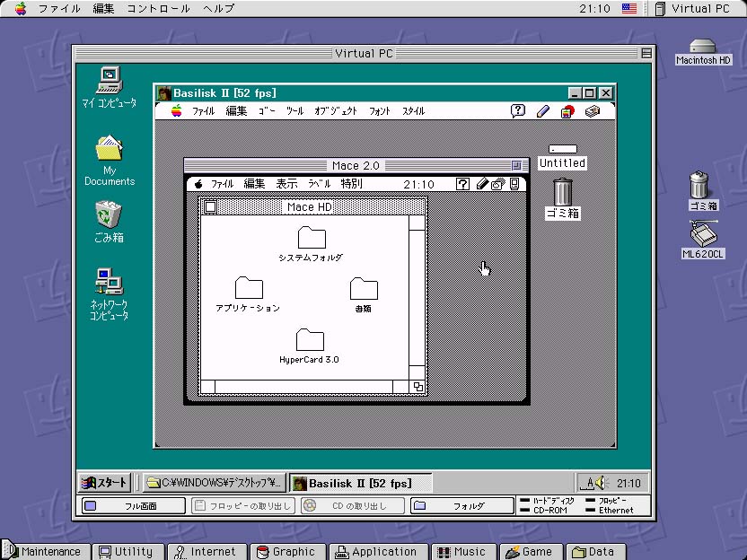Click the help question mark icon in Mace 2.0
This screenshot has height=560, width=747.
(x=462, y=184)
